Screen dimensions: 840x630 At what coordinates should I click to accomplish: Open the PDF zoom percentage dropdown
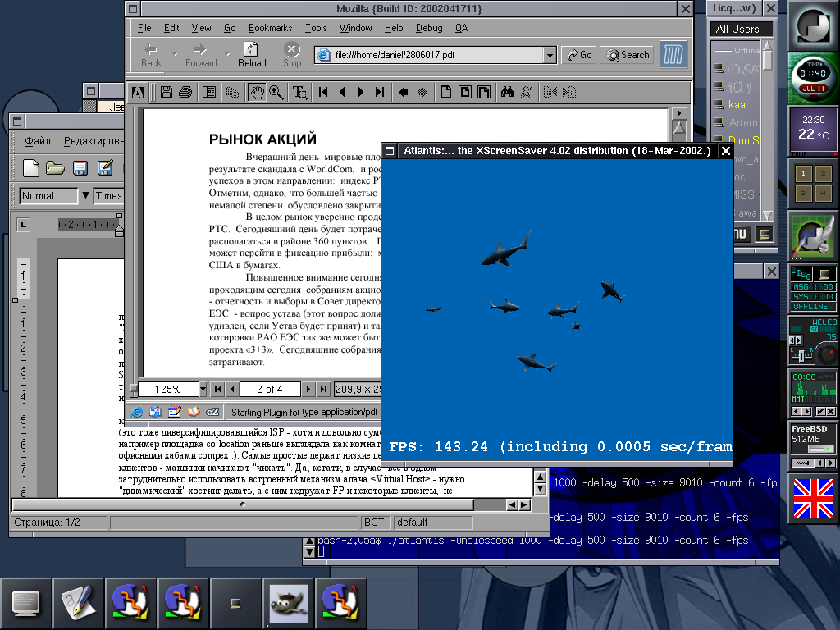tap(203, 389)
